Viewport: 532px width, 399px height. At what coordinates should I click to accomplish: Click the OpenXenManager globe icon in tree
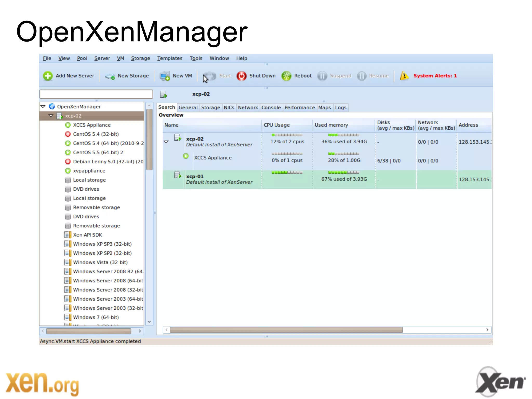click(52, 107)
